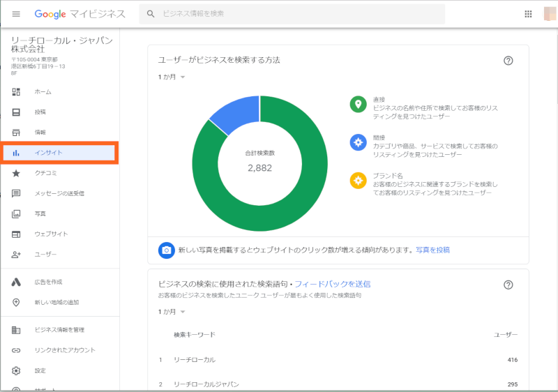Click the メッセージの送受信 chat icon
558x392 pixels.
(16, 193)
